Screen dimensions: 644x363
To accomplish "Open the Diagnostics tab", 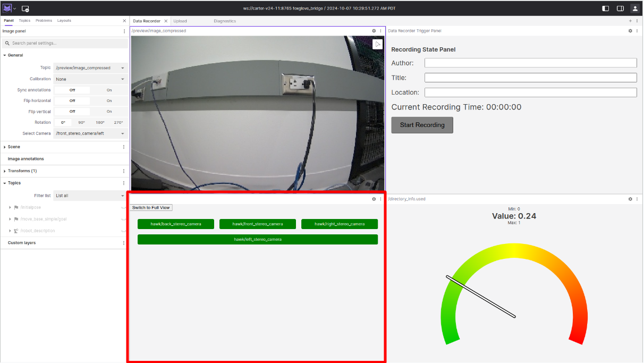I will [224, 21].
